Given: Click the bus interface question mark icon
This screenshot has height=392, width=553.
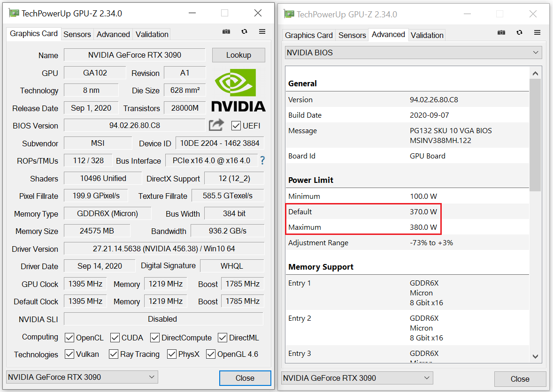Looking at the screenshot, I should coord(262,160).
